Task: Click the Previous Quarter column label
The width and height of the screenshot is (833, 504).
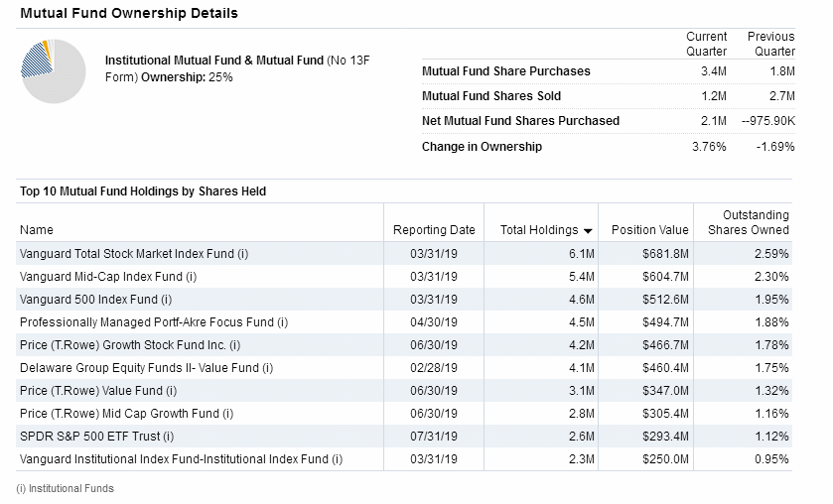Action: pos(770,44)
